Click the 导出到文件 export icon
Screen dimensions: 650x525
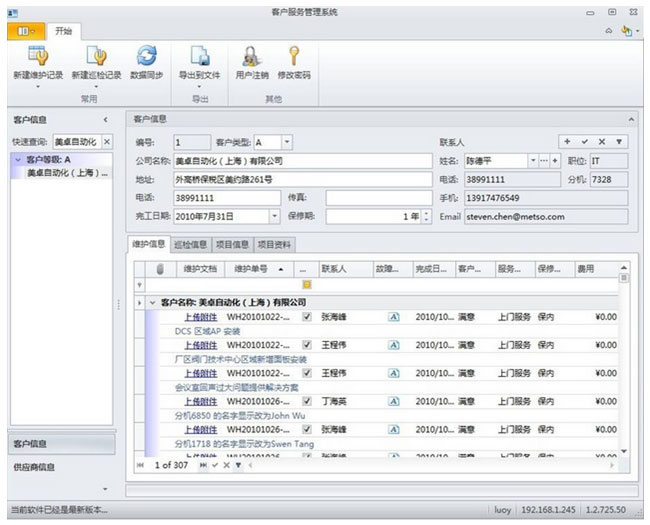200,56
